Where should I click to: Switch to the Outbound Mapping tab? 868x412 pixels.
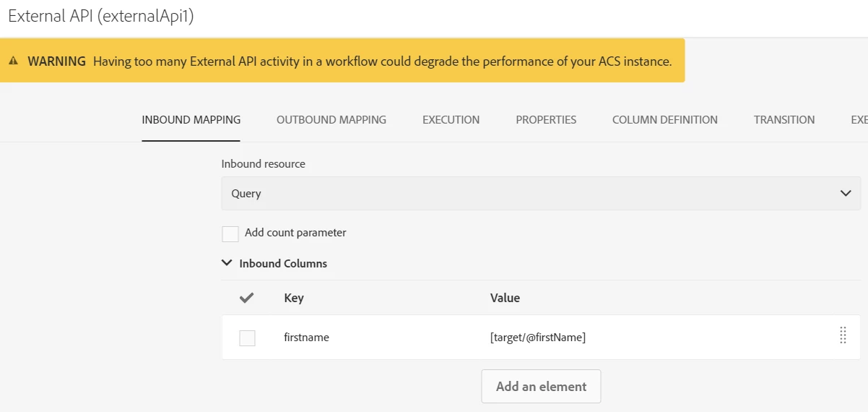point(331,120)
